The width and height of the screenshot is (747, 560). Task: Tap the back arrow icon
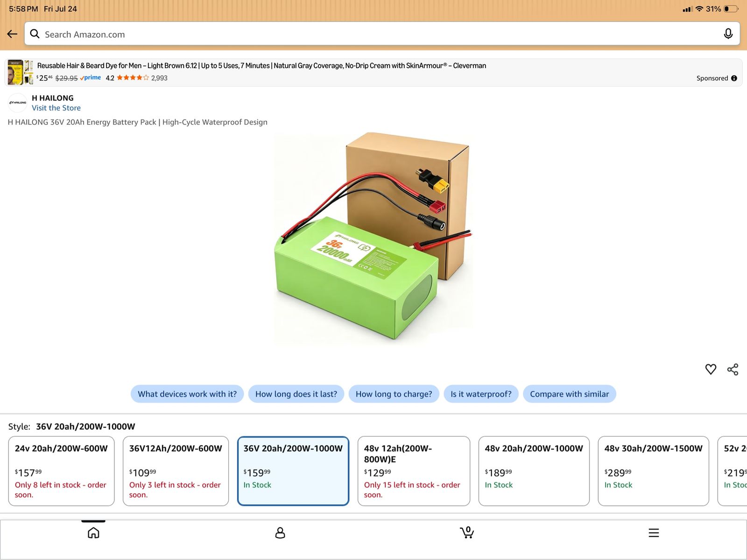point(12,34)
